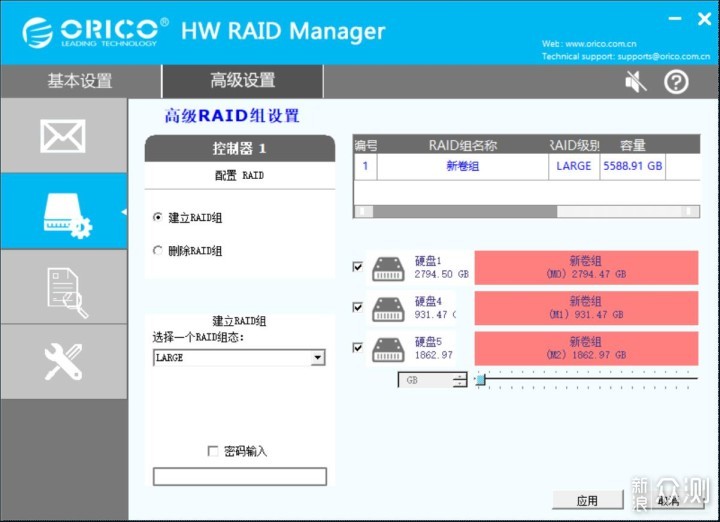Click the 编号 column header
This screenshot has height=522, width=720.
366,146
